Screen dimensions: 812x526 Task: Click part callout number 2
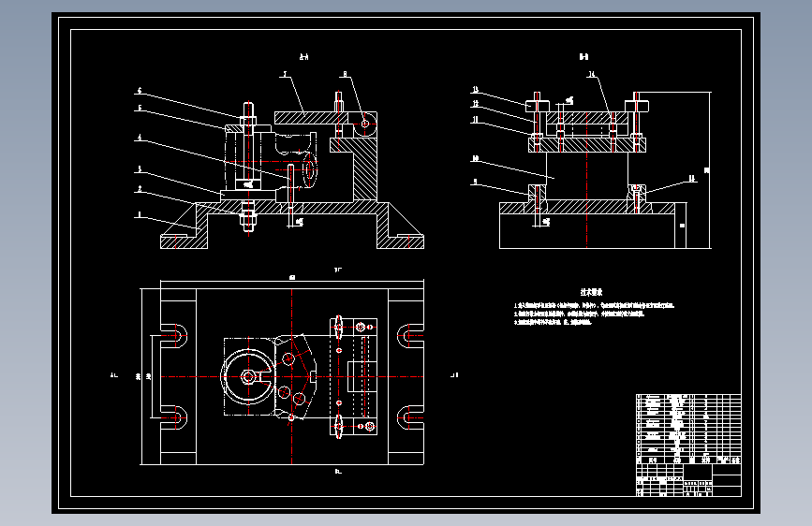coord(140,189)
